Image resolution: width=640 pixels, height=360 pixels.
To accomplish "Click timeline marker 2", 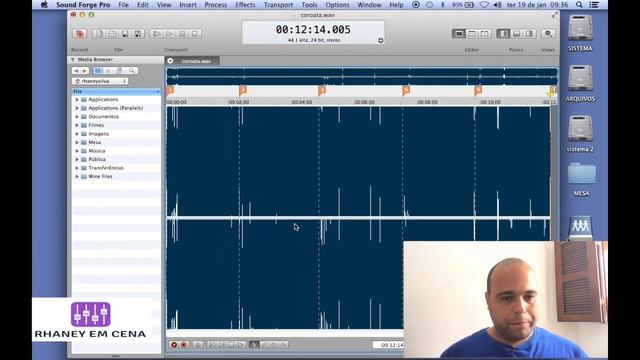I will pyautogui.click(x=243, y=90).
